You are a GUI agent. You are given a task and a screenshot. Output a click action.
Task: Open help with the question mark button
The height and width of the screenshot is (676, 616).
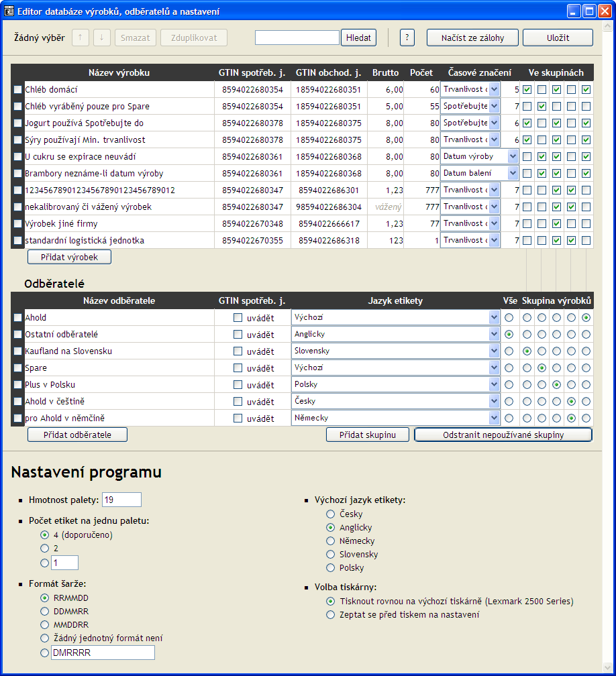click(x=407, y=38)
